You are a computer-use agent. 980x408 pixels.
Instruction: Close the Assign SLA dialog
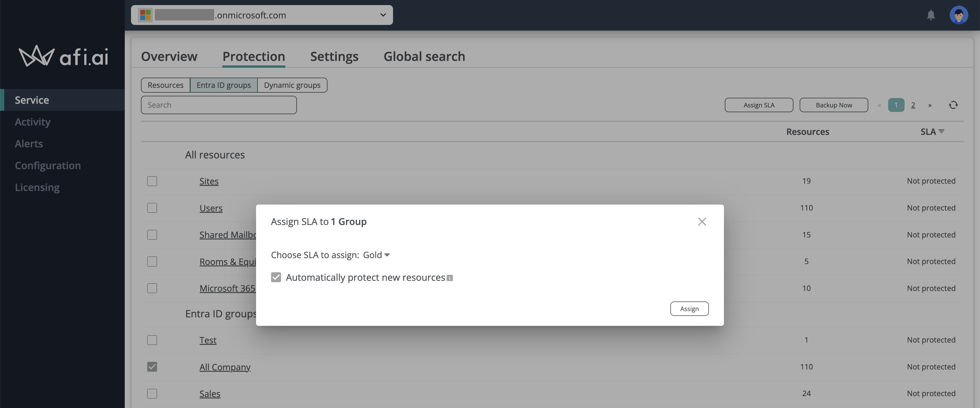tap(702, 222)
